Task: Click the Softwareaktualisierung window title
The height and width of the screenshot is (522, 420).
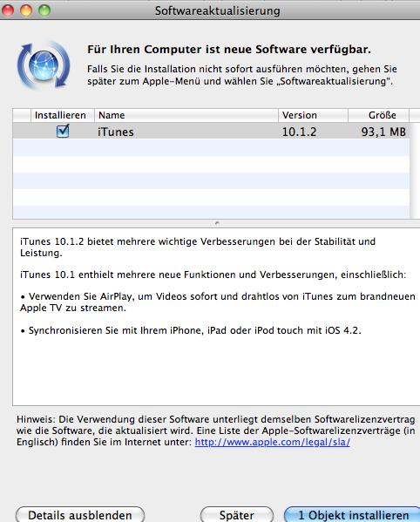Action: pyautogui.click(x=217, y=11)
